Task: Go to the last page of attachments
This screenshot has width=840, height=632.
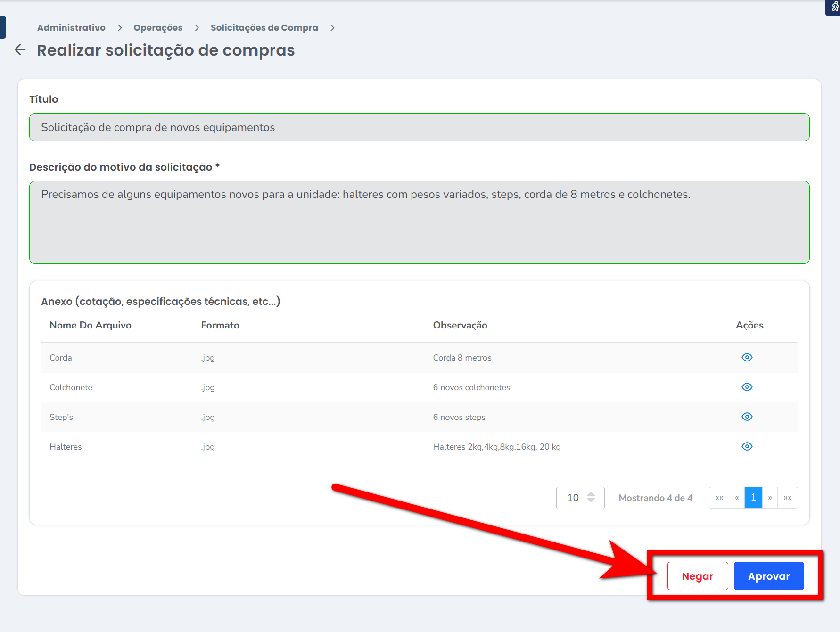Action: click(x=788, y=498)
